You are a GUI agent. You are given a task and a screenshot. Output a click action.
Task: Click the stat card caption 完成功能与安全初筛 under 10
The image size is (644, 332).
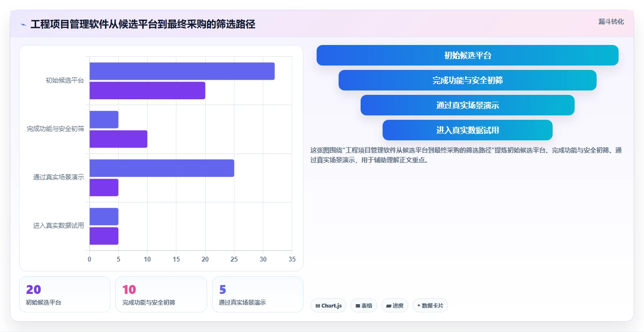click(x=149, y=303)
